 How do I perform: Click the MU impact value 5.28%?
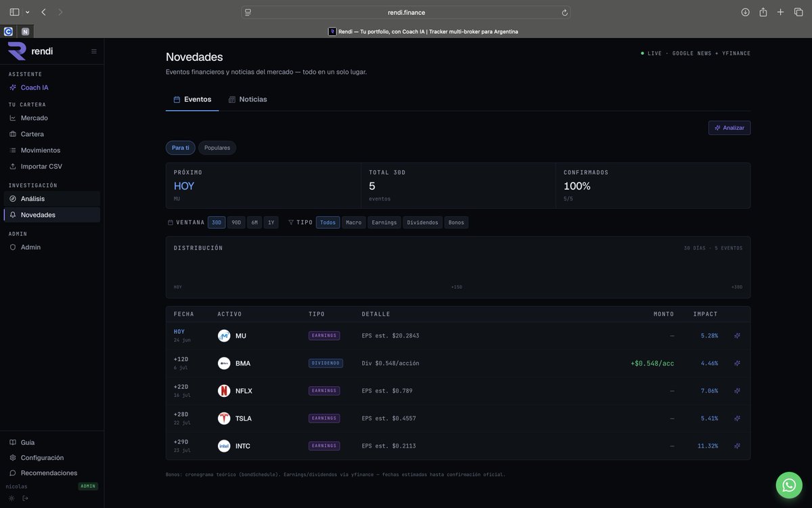(709, 336)
